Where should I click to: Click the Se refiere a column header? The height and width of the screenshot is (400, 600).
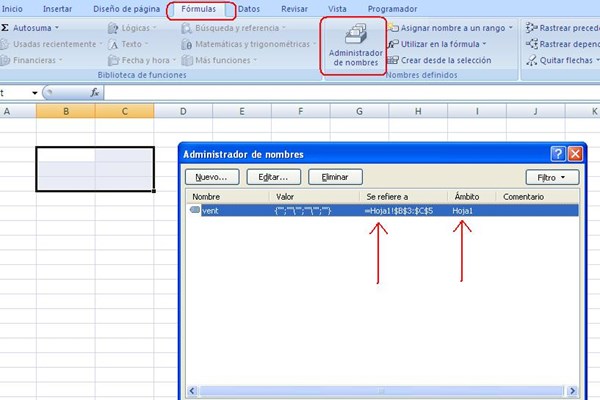(x=403, y=197)
